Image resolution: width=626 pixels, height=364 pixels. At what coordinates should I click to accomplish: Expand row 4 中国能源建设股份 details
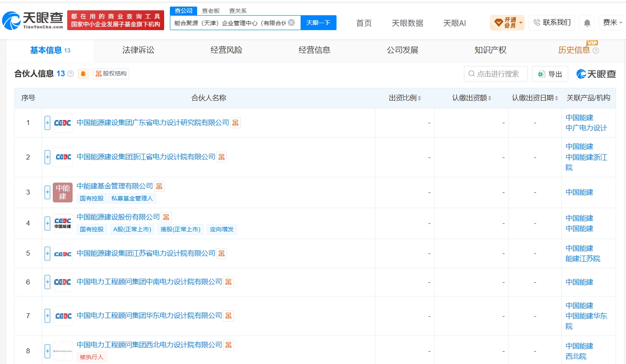(47, 223)
